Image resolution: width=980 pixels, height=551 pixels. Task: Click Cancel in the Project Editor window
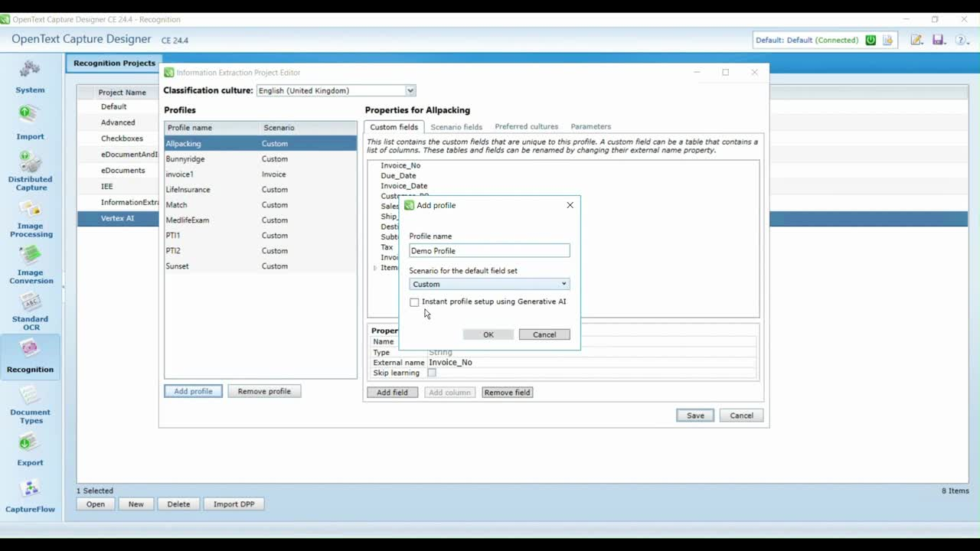click(x=741, y=416)
